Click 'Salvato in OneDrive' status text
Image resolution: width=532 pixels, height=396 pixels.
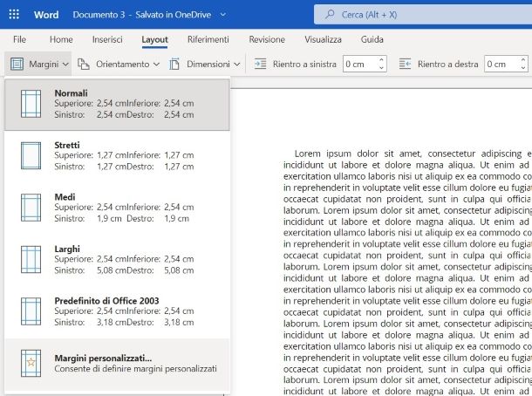pyautogui.click(x=173, y=15)
